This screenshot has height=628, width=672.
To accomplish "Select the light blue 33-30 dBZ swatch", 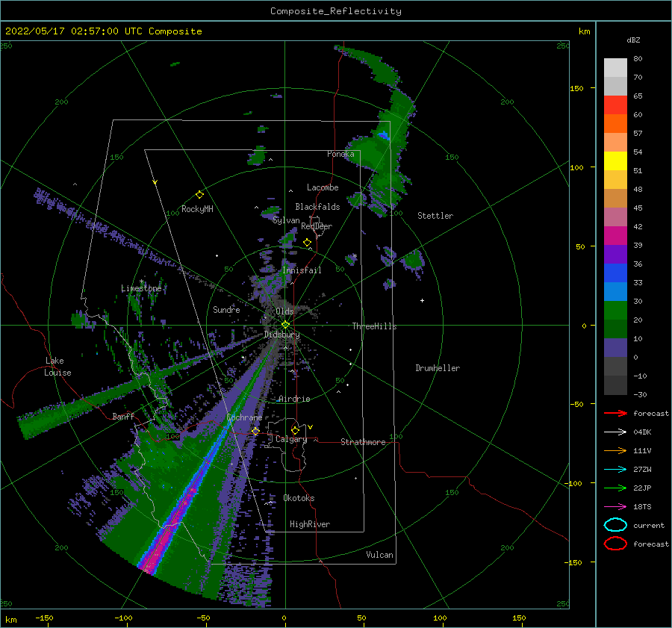I will 615,291.
